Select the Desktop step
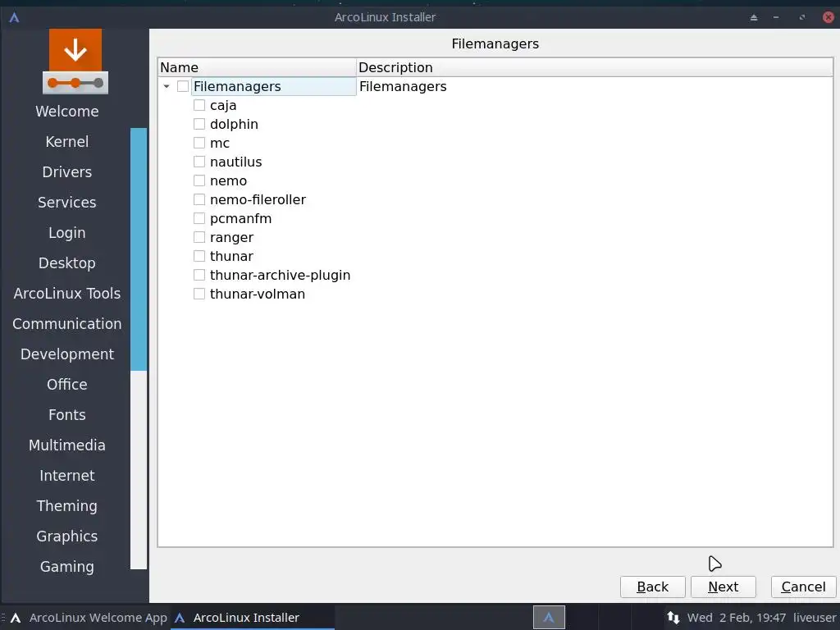 pos(67,263)
